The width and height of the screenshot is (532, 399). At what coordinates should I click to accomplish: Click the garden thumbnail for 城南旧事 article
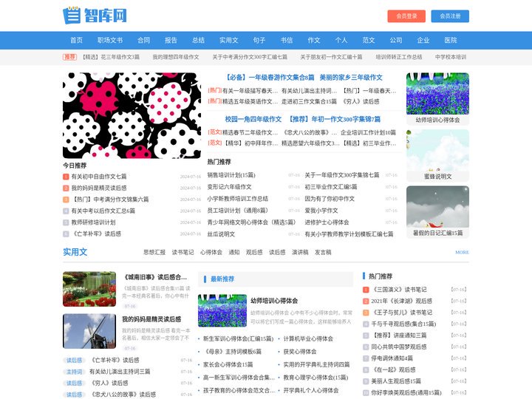coord(89,289)
